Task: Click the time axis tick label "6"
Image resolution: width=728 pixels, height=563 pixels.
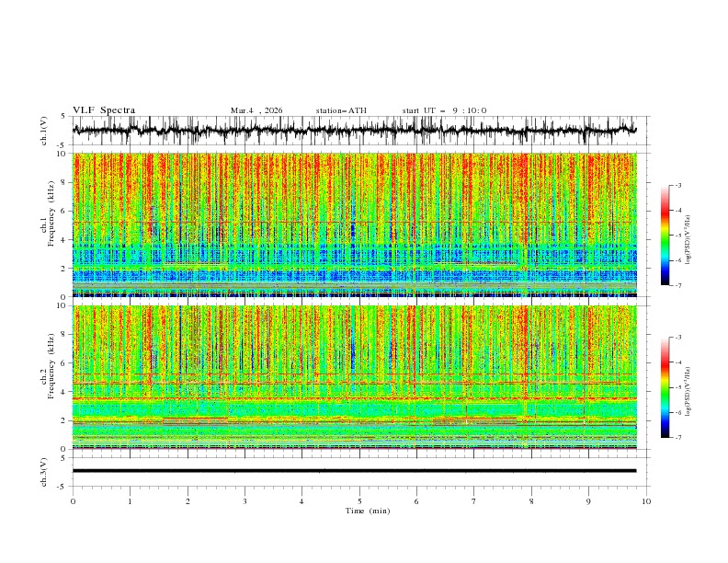Action: point(416,501)
